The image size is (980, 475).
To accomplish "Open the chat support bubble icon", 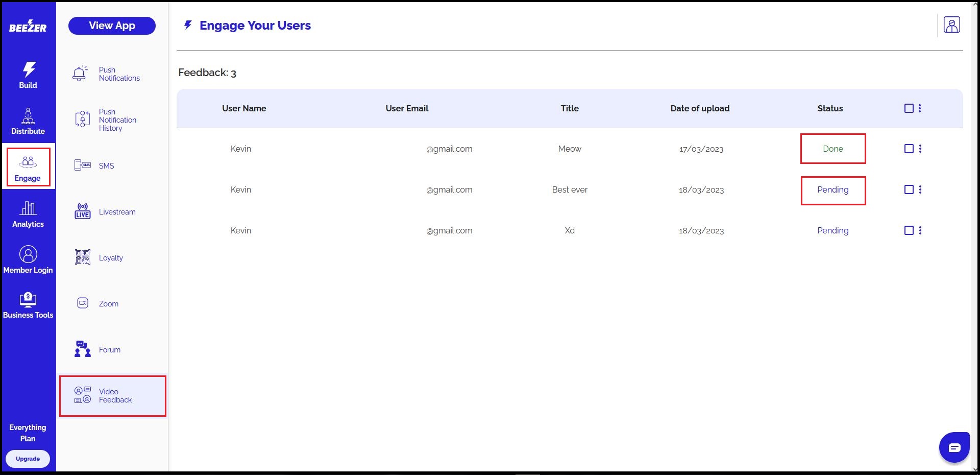I will tap(954, 447).
